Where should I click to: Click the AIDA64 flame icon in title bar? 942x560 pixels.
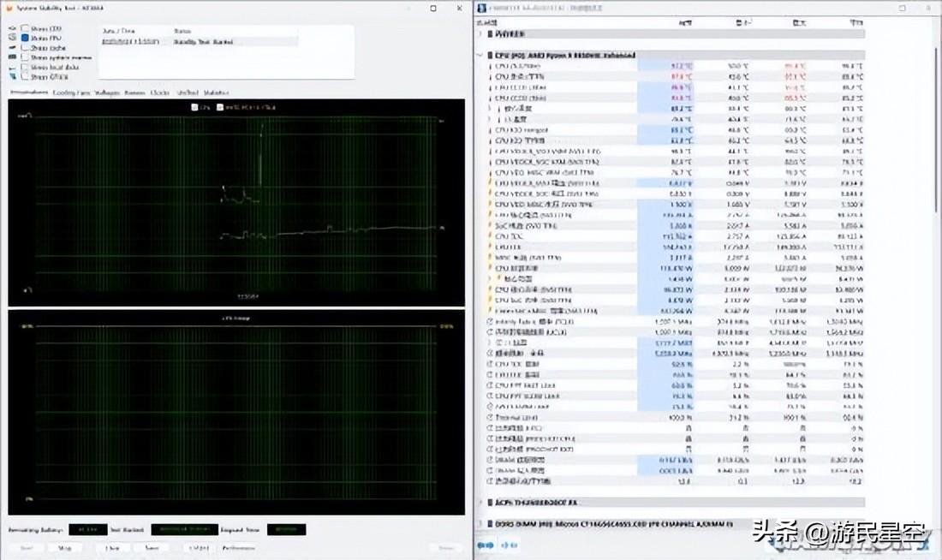coord(8,7)
